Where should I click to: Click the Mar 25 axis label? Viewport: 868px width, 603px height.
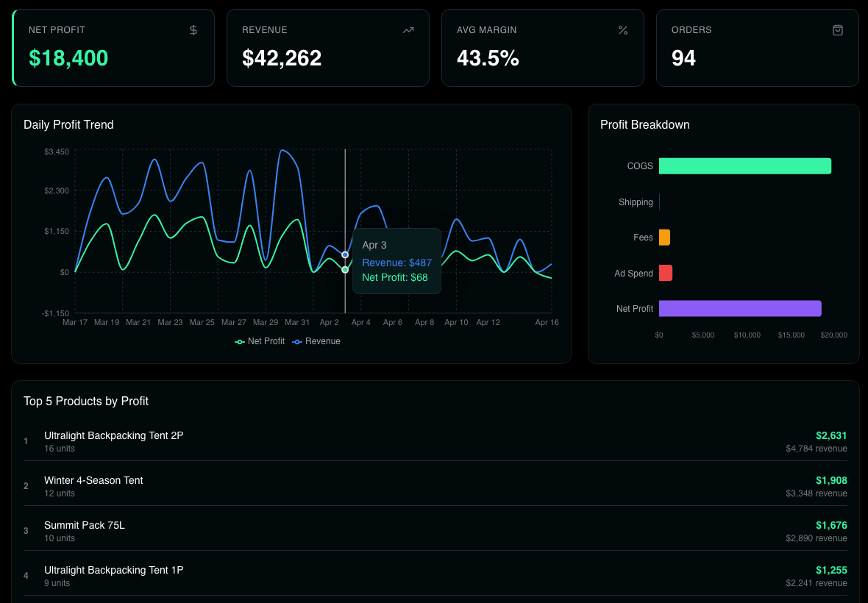(x=202, y=322)
